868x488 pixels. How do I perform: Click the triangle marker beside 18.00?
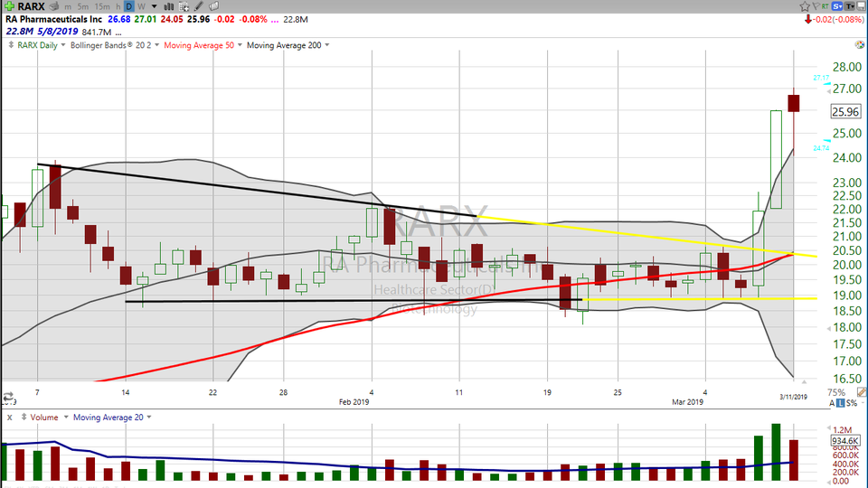pyautogui.click(x=829, y=328)
